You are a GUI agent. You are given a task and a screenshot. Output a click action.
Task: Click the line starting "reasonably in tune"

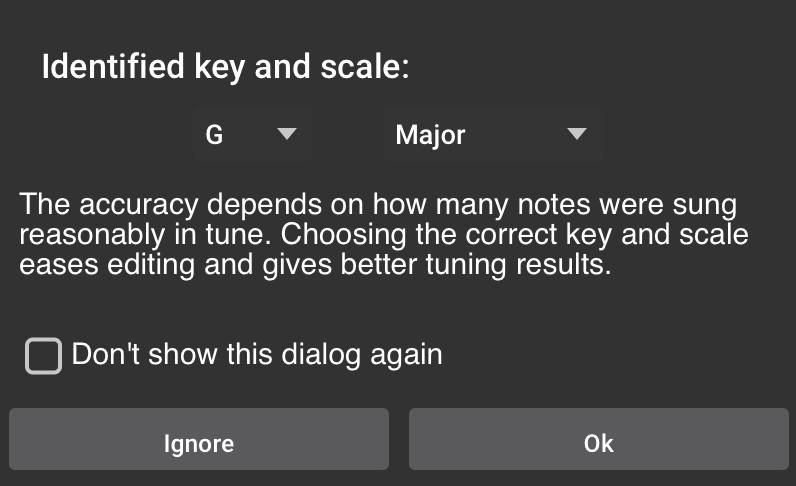tap(384, 237)
